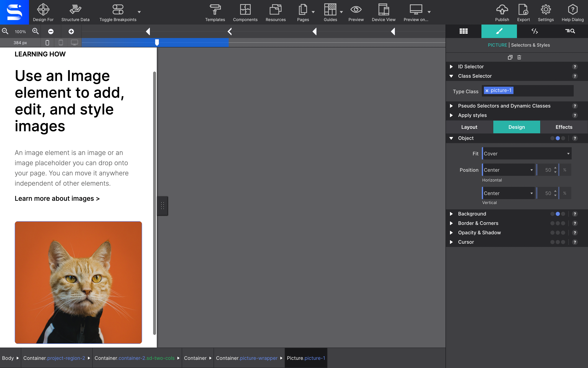Screen dimensions: 588x368
Task: Click the remove breakpoint minus button
Action: [51, 31]
